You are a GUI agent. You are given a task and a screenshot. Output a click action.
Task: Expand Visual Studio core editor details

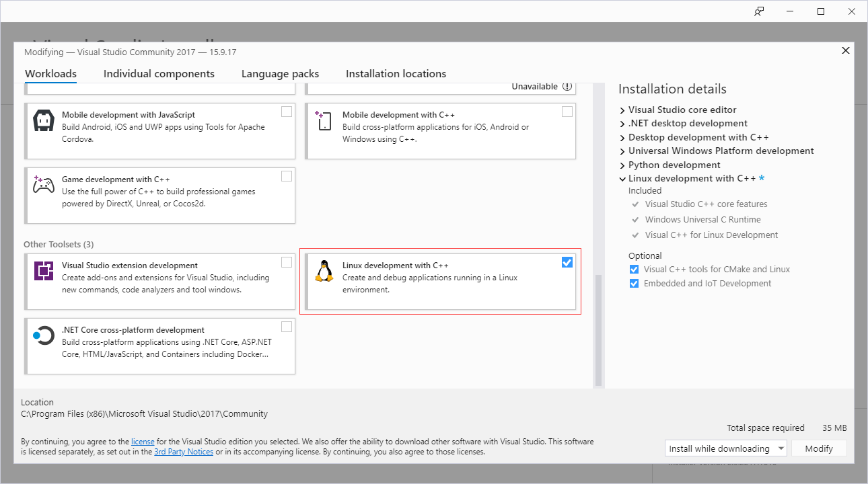point(622,110)
